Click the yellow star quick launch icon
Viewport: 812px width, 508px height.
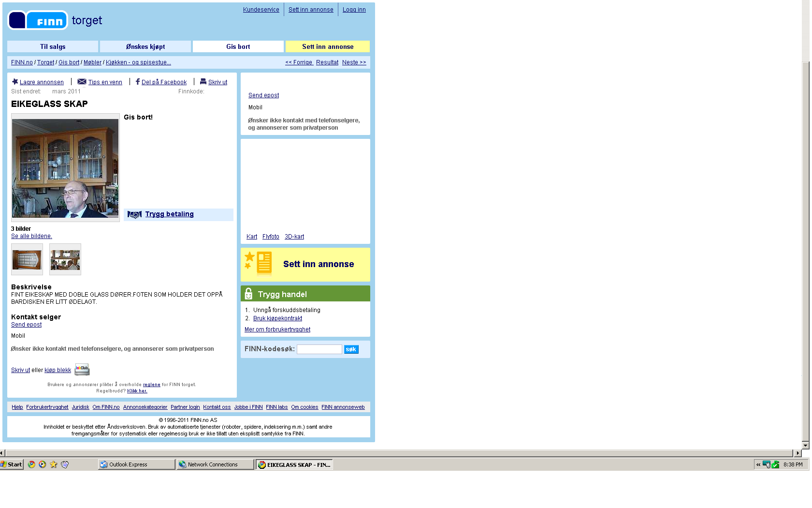click(x=54, y=464)
